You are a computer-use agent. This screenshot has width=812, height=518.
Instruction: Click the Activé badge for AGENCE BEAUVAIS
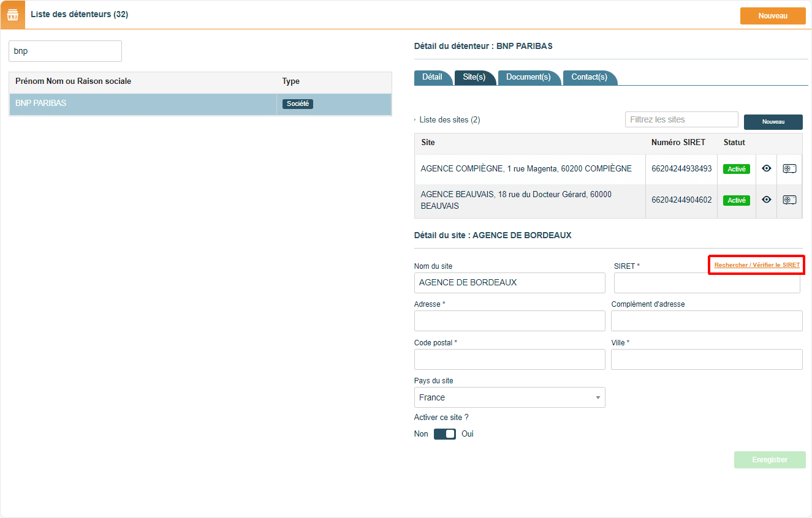737,200
